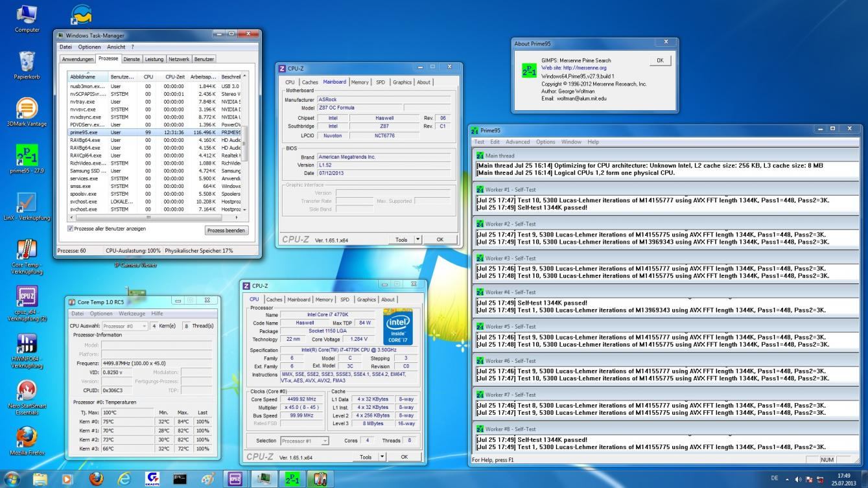Switch to Anwendungen tab in Task-Manager
Viewport: 868px width, 488px height.
click(x=78, y=59)
